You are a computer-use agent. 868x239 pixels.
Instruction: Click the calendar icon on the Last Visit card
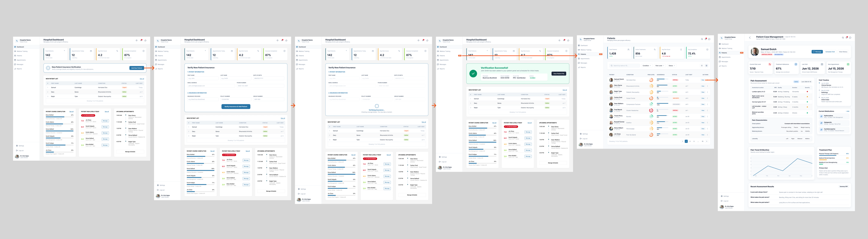[x=822, y=64]
